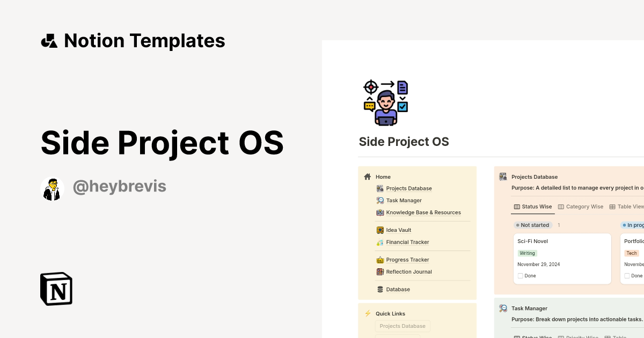
Task: Click the Progress Tracker treasure chest icon
Action: coord(379,260)
